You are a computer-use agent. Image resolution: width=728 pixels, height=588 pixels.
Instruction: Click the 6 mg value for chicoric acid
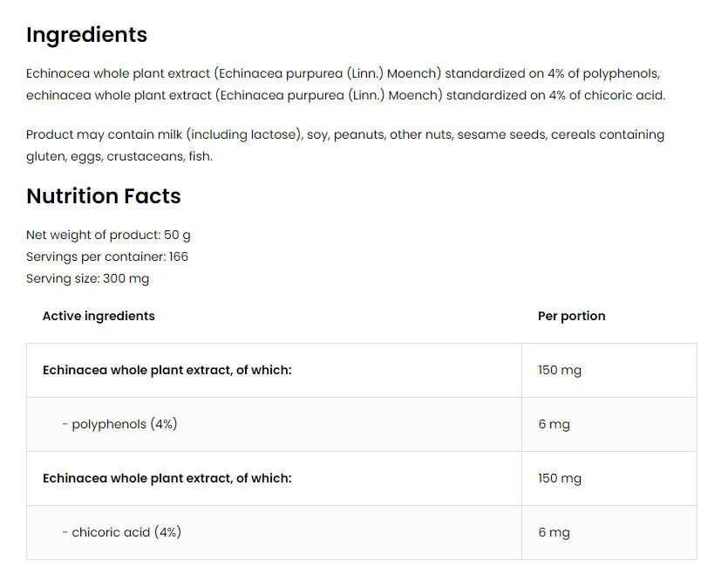point(554,532)
